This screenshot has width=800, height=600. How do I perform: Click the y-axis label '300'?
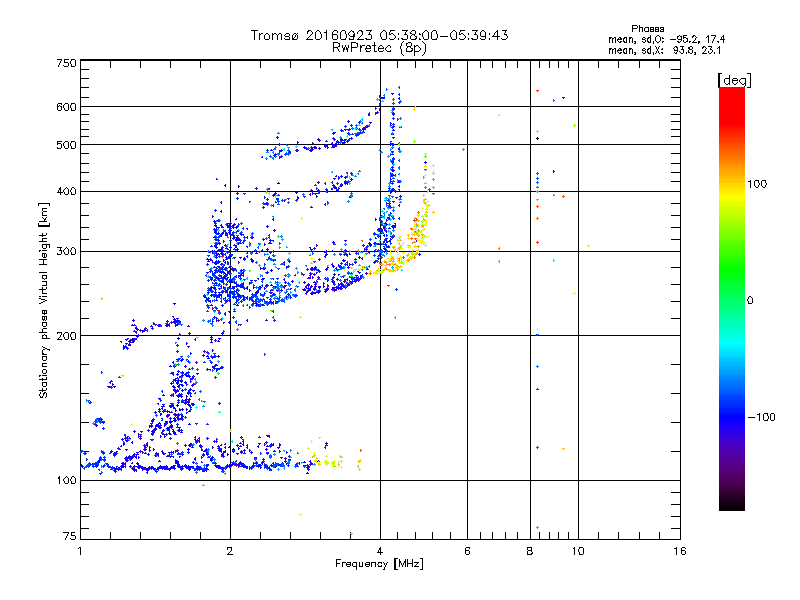(x=66, y=252)
